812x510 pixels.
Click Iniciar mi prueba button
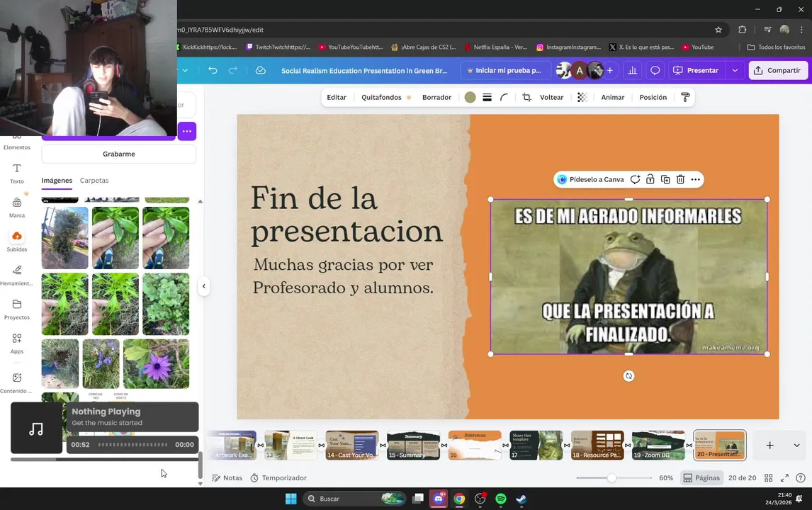click(504, 70)
